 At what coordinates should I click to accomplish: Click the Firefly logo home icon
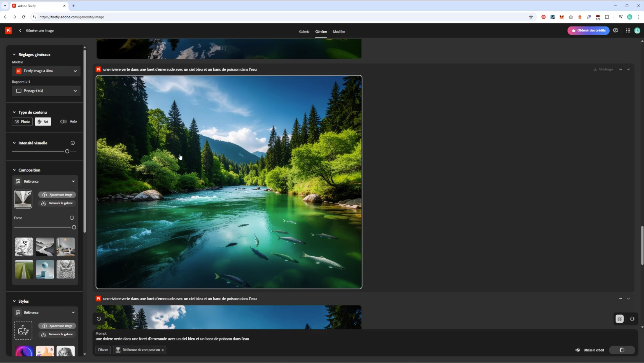pos(8,30)
